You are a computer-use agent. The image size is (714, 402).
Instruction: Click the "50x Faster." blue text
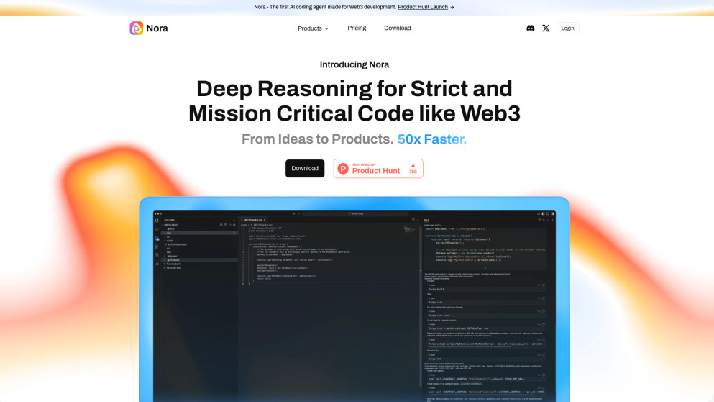pyautogui.click(x=432, y=139)
